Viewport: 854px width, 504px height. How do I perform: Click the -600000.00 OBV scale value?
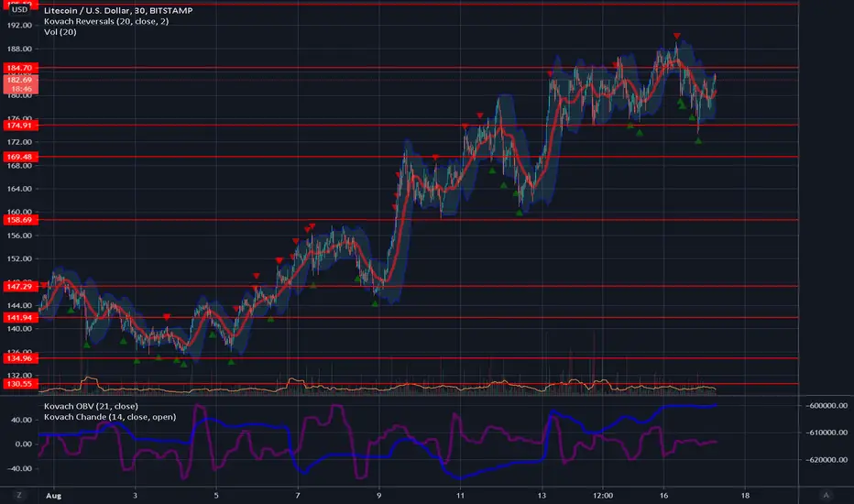click(x=827, y=405)
